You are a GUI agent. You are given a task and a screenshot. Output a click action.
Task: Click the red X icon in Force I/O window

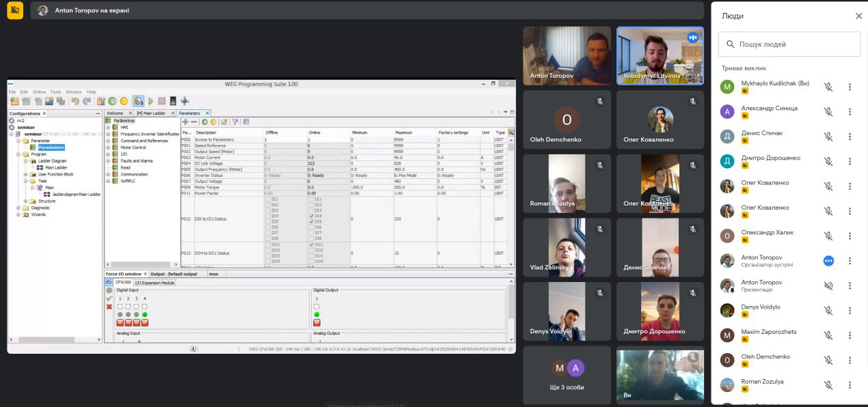pos(109,307)
